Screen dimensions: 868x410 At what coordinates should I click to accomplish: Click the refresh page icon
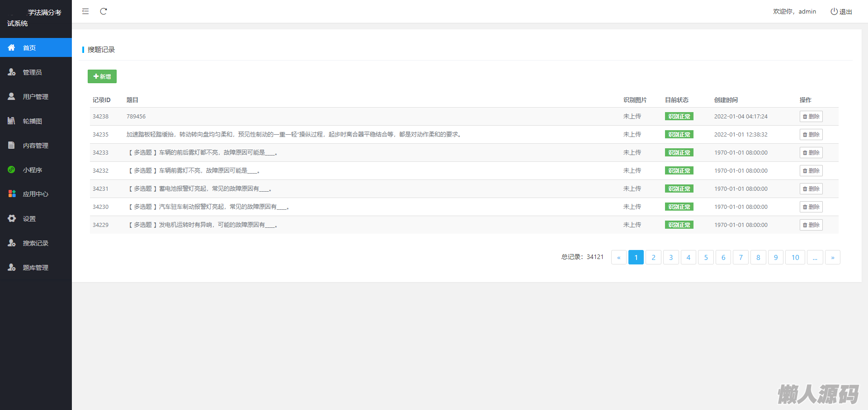click(104, 11)
